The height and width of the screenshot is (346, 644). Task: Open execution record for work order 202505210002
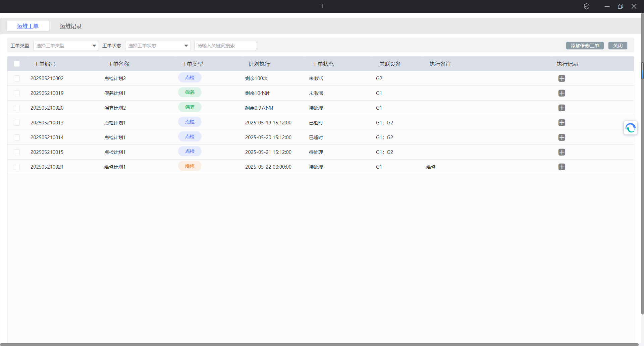coord(561,78)
